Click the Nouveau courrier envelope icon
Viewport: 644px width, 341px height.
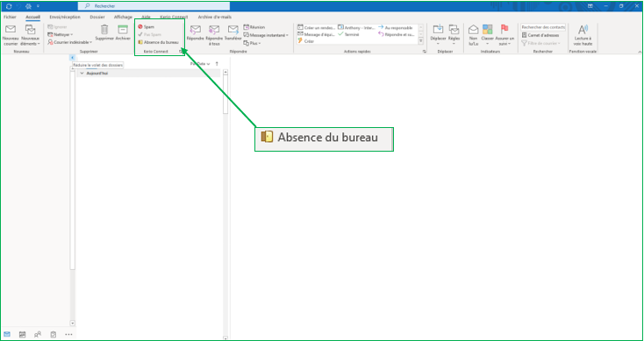(11, 30)
